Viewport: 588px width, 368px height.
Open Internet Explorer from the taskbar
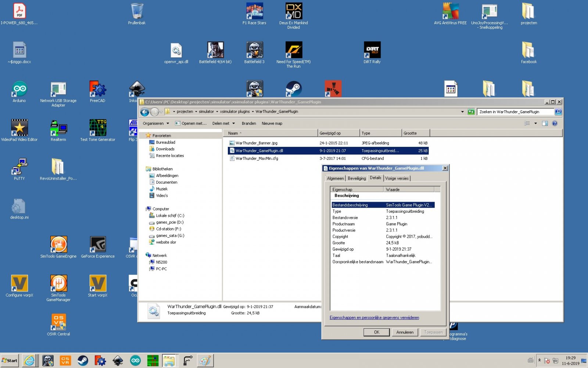(29, 361)
